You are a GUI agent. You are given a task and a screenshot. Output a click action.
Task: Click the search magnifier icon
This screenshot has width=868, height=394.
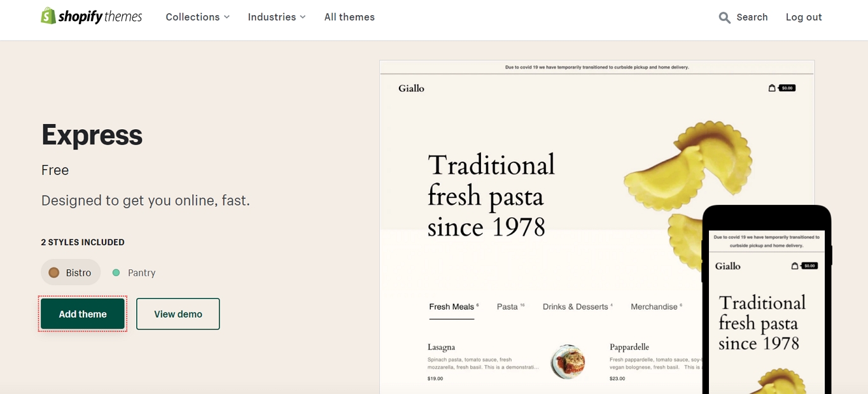click(x=724, y=18)
